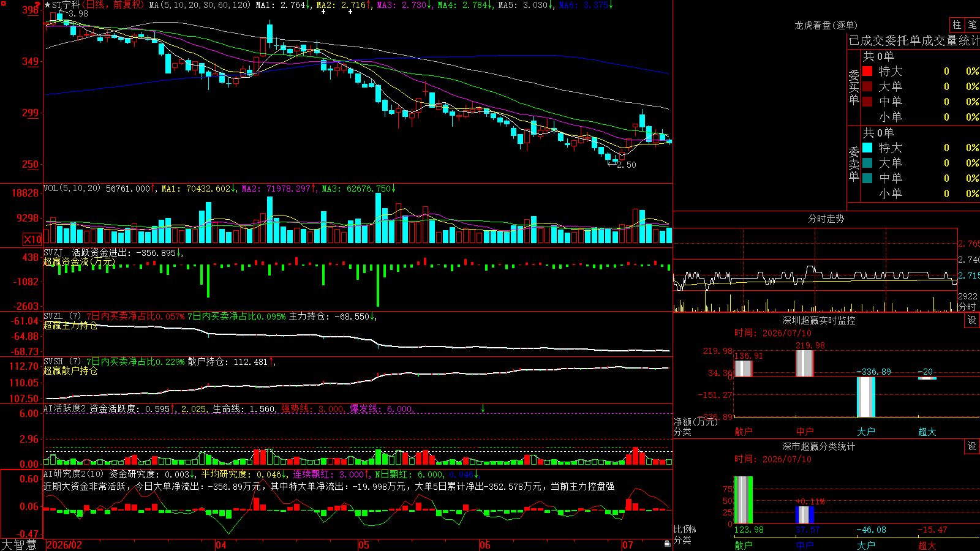Screen dimensions: 980x551
Task: Select the teal 中单 sell order swatch
Action: (867, 178)
